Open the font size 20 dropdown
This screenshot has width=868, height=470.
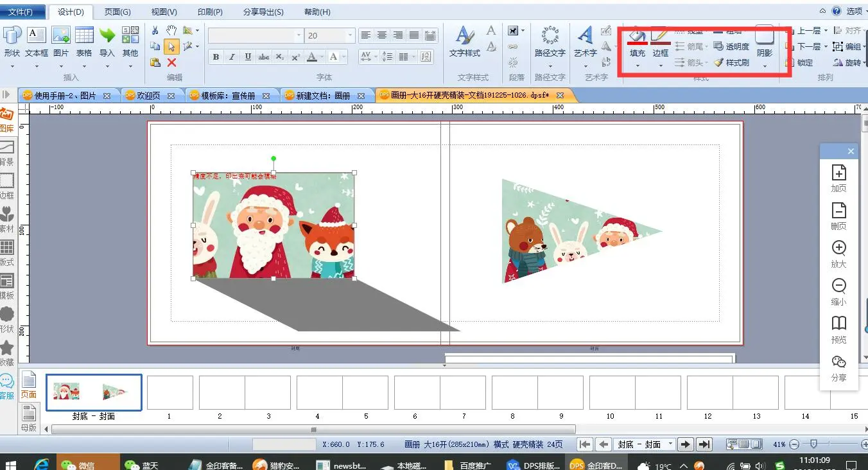click(350, 36)
